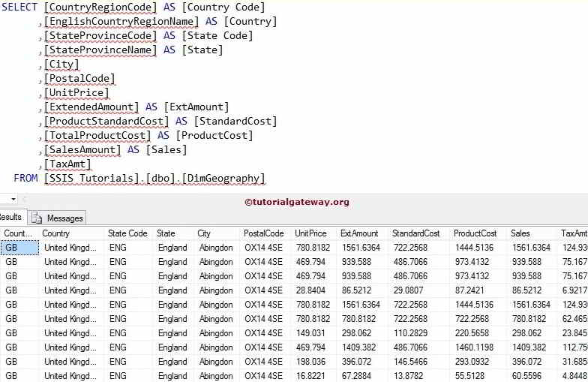Viewport: 588px width, 382px height.
Task: Place cursor on [EnglishCountryRegionName] in query
Action: point(121,21)
